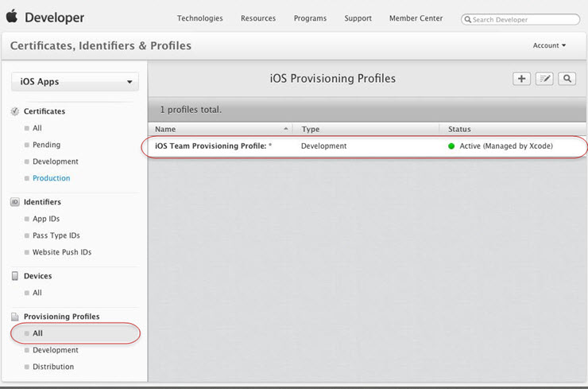Open Pending certificates list

click(x=46, y=145)
